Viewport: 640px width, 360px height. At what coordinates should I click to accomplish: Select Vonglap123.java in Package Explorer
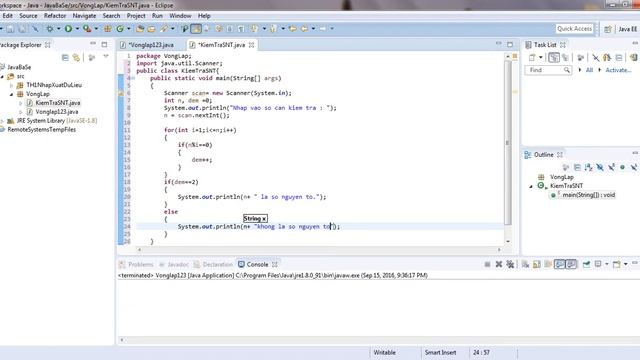pyautogui.click(x=57, y=112)
